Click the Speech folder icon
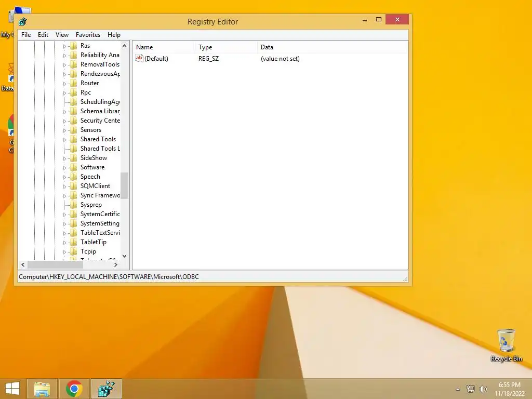Screen dimensions: 532x399 click(x=74, y=177)
